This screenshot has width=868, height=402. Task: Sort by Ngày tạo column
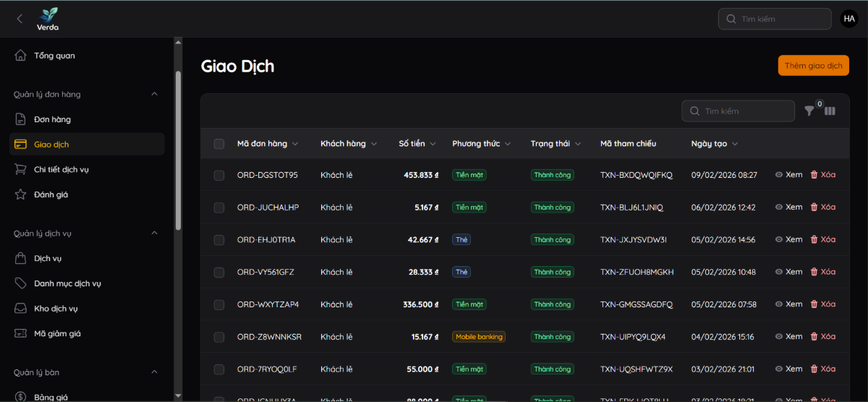pos(715,144)
